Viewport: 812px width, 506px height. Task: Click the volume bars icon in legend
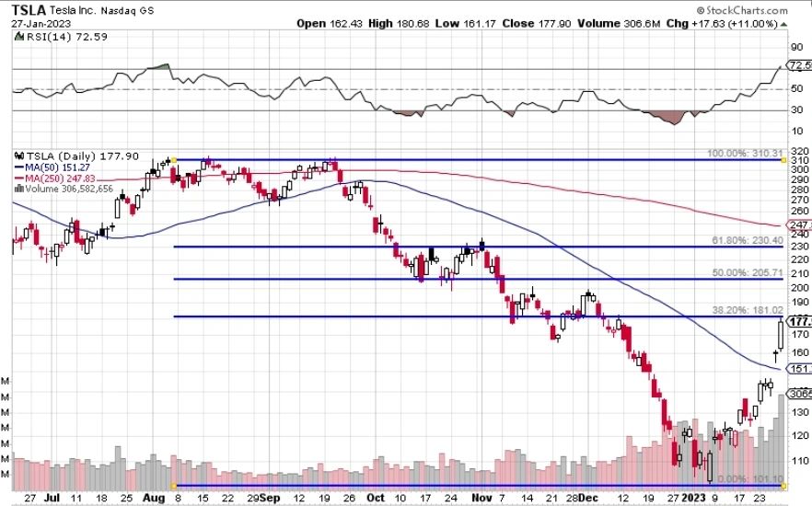tap(19, 189)
